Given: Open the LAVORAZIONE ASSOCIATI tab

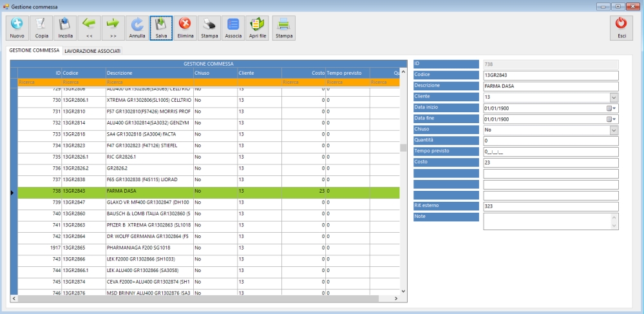Looking at the screenshot, I should tap(92, 51).
